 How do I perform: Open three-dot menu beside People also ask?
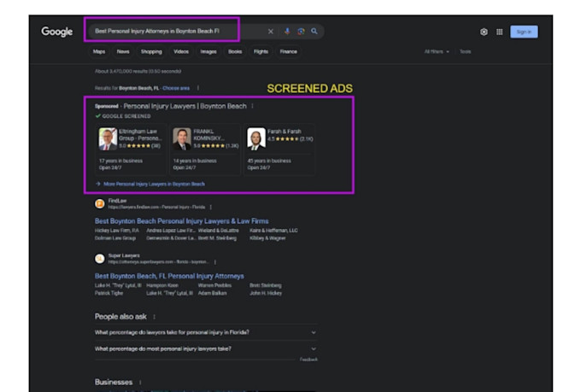coord(154,317)
